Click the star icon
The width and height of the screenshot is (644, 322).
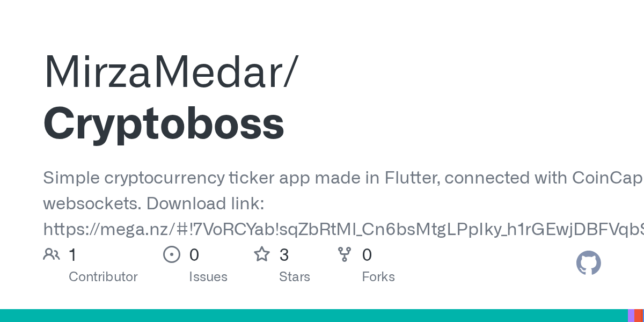point(262,254)
